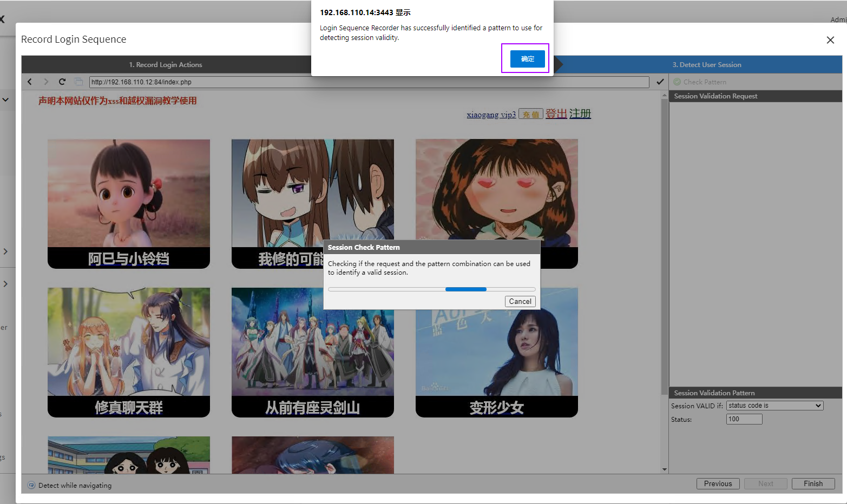This screenshot has width=847, height=504.
Task: Click the checkmark icon next to URL field
Action: click(660, 82)
